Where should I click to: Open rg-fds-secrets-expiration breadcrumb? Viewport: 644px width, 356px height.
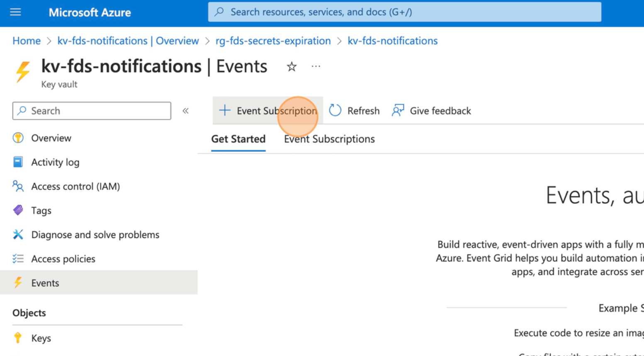coord(273,41)
